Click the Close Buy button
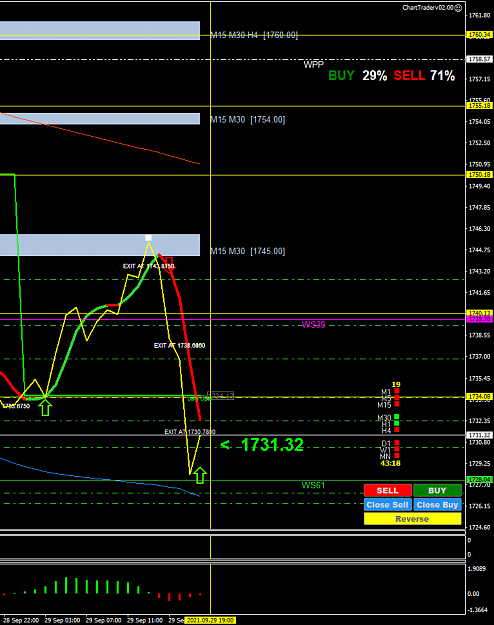This screenshot has height=625, width=494. [437, 505]
